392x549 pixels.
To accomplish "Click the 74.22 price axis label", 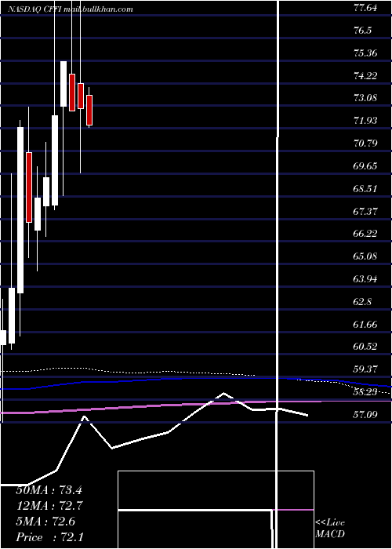I will [365, 75].
